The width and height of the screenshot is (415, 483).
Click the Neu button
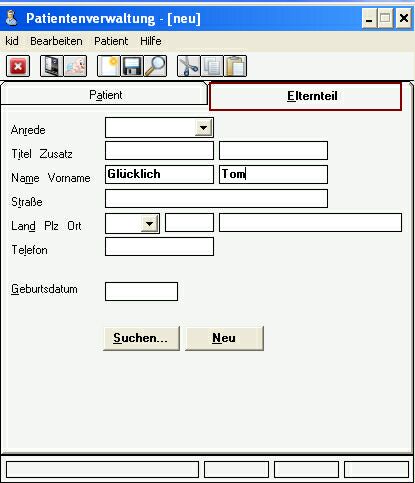(x=224, y=338)
